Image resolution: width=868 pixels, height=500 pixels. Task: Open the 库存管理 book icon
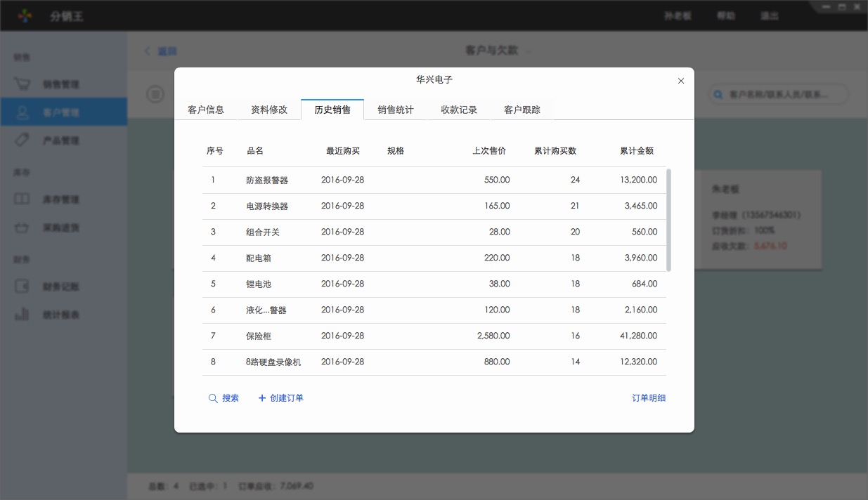click(22, 199)
